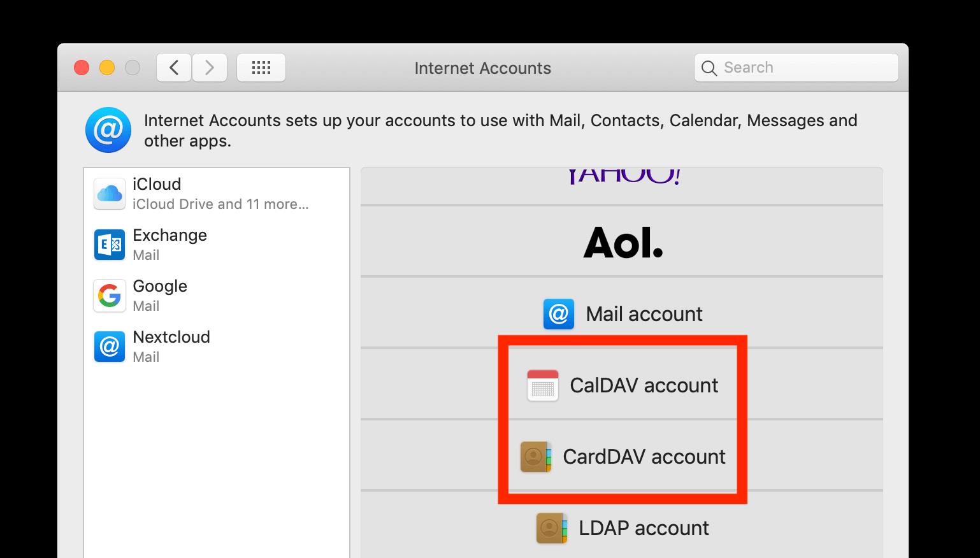Screen dimensions: 980x558
Task: Click the CardDAV contacts book icon
Action: [x=535, y=457]
